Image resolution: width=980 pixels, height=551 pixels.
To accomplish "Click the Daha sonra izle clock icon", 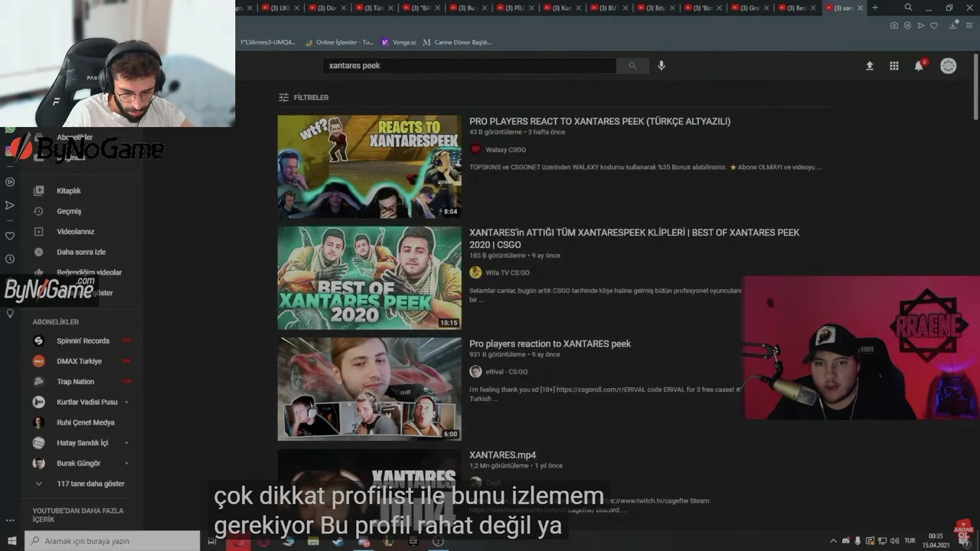I will (x=39, y=252).
